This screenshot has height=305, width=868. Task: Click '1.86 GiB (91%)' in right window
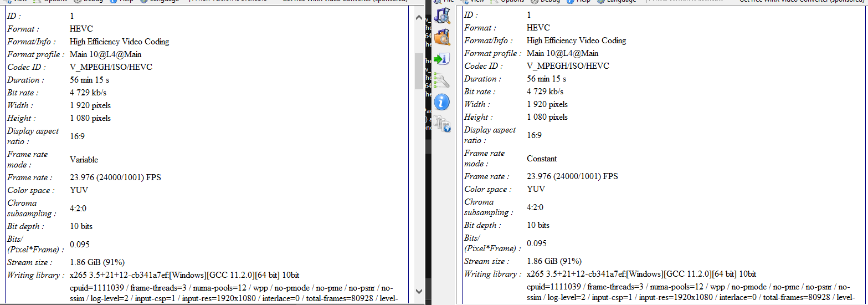pyautogui.click(x=554, y=261)
